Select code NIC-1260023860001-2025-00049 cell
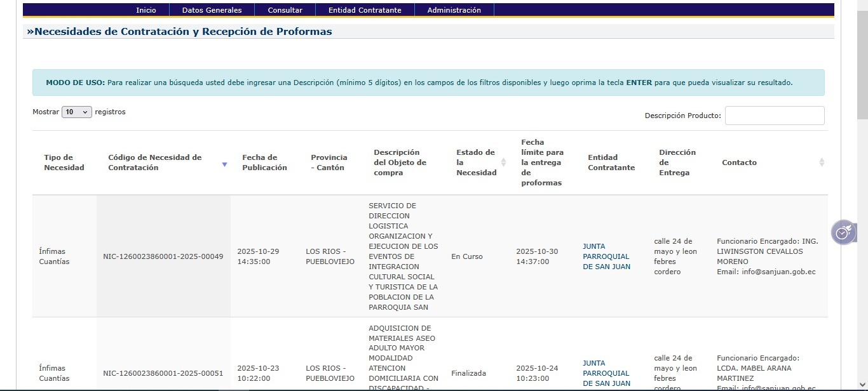868x391 pixels. pyautogui.click(x=163, y=256)
